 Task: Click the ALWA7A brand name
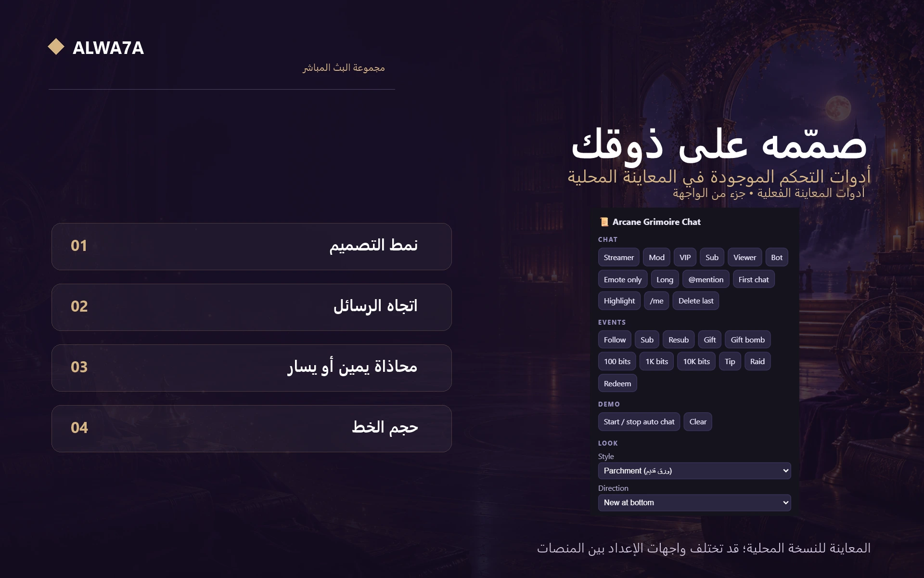pyautogui.click(x=108, y=48)
